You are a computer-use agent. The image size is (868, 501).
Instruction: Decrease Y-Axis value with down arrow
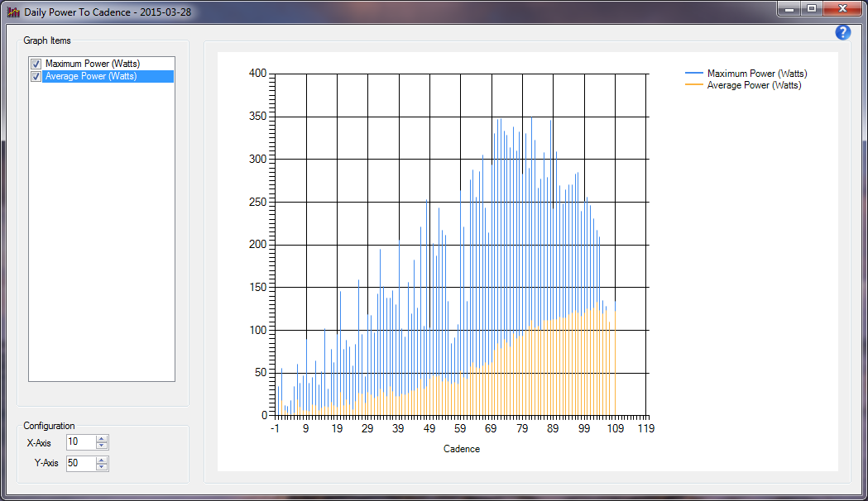(x=102, y=467)
